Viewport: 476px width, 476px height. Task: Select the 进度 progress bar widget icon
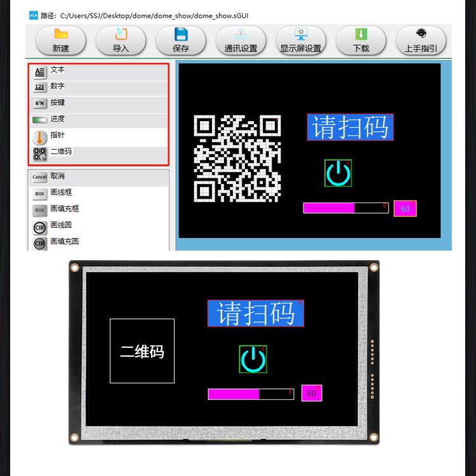point(40,120)
